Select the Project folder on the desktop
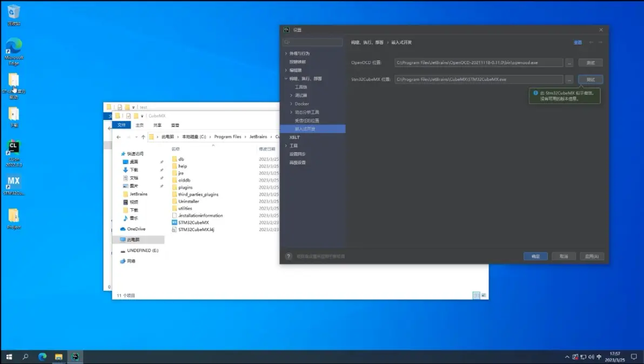The width and height of the screenshot is (644, 364). pyautogui.click(x=14, y=219)
